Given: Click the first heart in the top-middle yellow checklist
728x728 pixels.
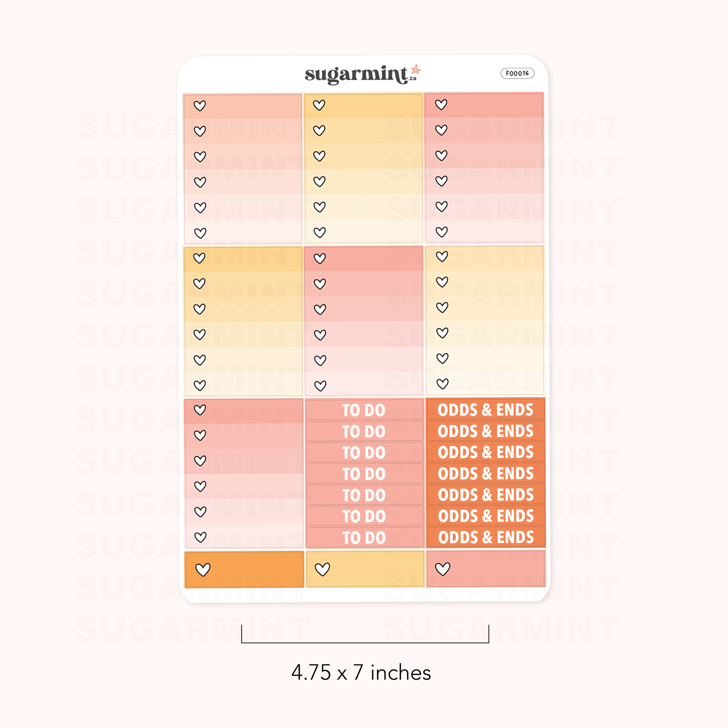Looking at the screenshot, I should pyautogui.click(x=319, y=105).
